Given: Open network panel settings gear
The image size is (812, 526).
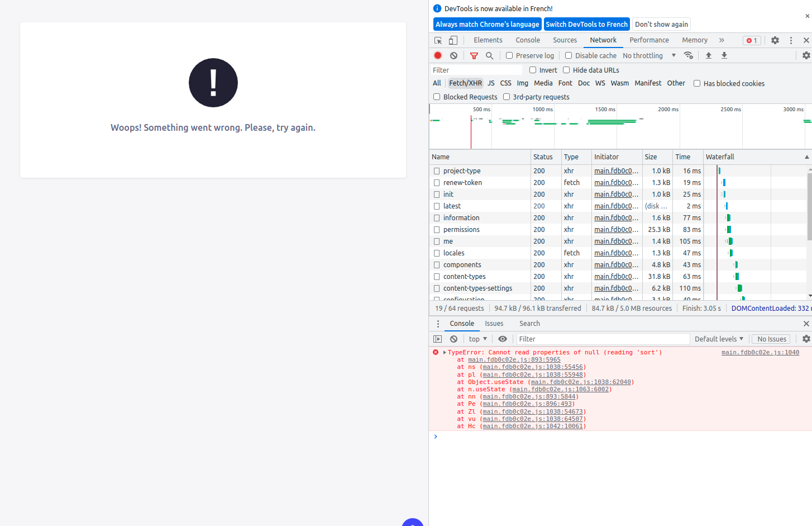Looking at the screenshot, I should tap(806, 55).
